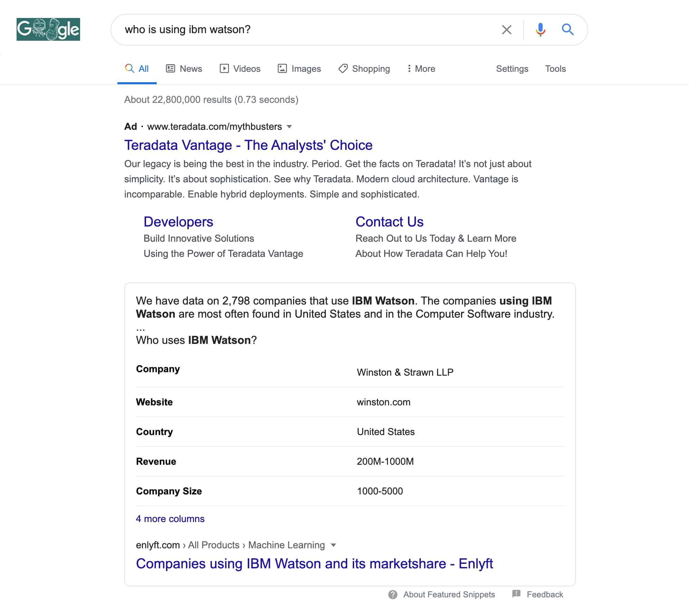
Task: Click 'Reach Out to Us Today & Learn More' text
Action: 436,239
